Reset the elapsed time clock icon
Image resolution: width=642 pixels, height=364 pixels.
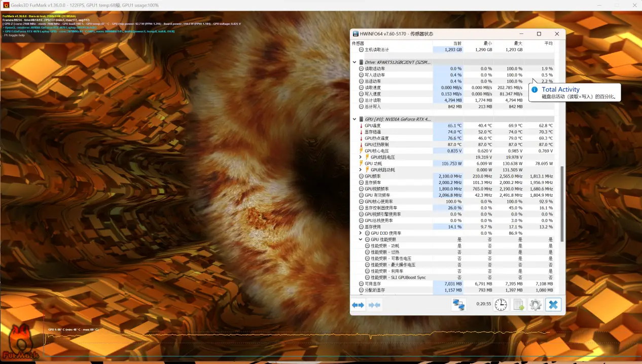(501, 305)
